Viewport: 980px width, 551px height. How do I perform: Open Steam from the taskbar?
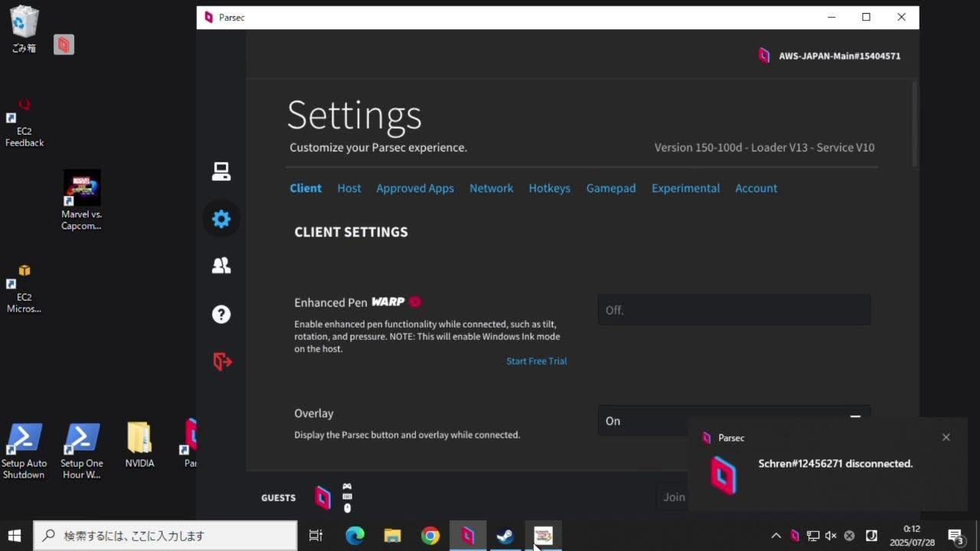(x=505, y=536)
